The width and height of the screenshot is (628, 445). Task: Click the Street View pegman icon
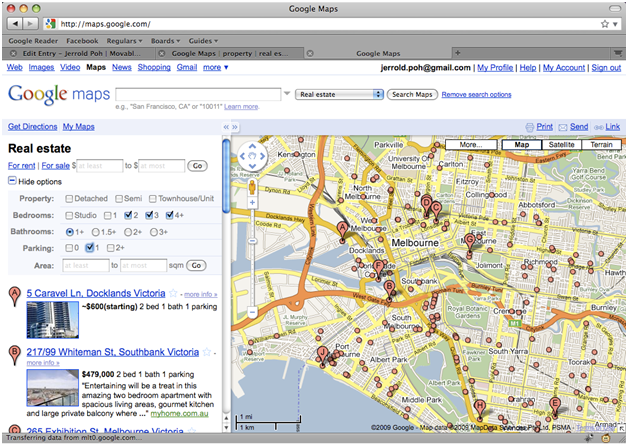point(252,186)
